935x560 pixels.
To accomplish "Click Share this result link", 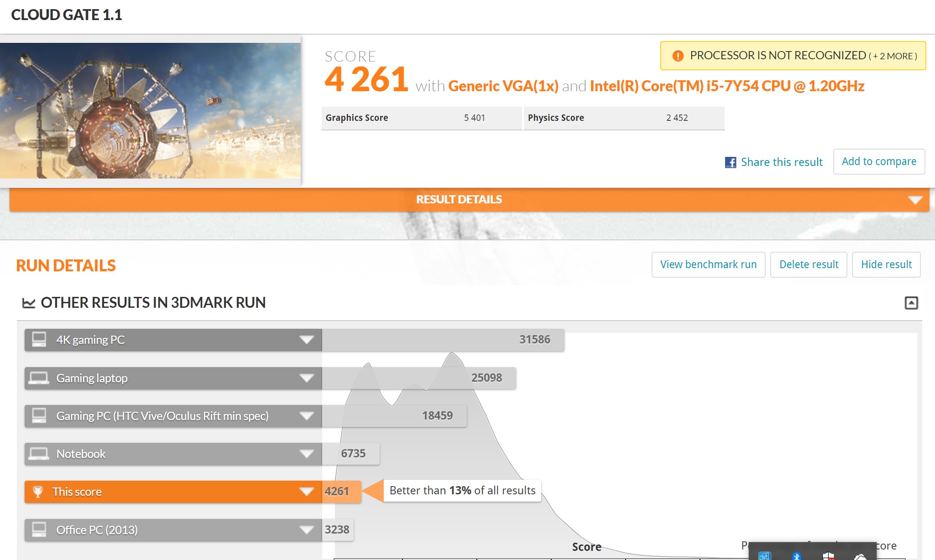I will [x=781, y=162].
